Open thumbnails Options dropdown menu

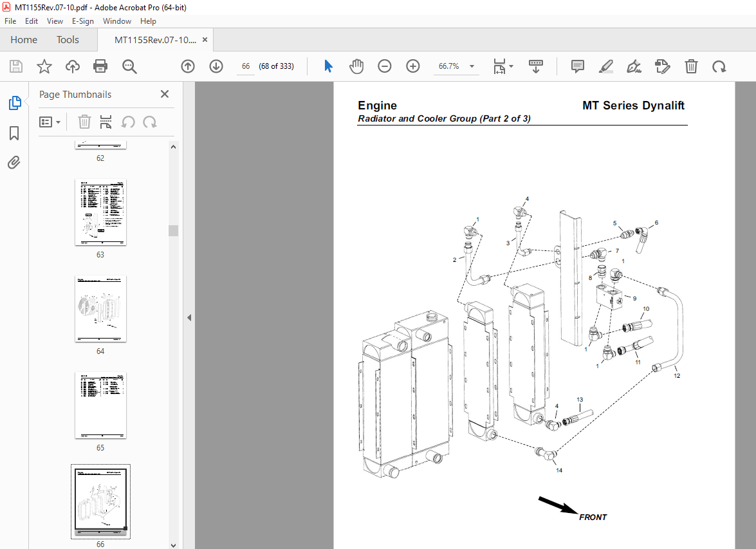coord(50,122)
